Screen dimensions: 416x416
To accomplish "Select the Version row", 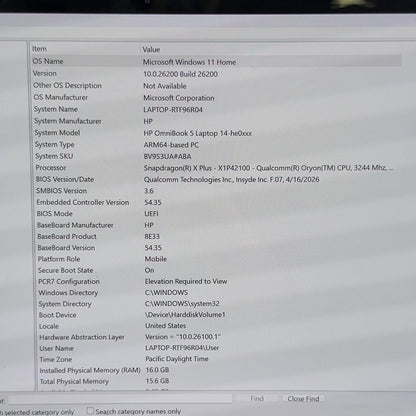I will coord(216,74).
